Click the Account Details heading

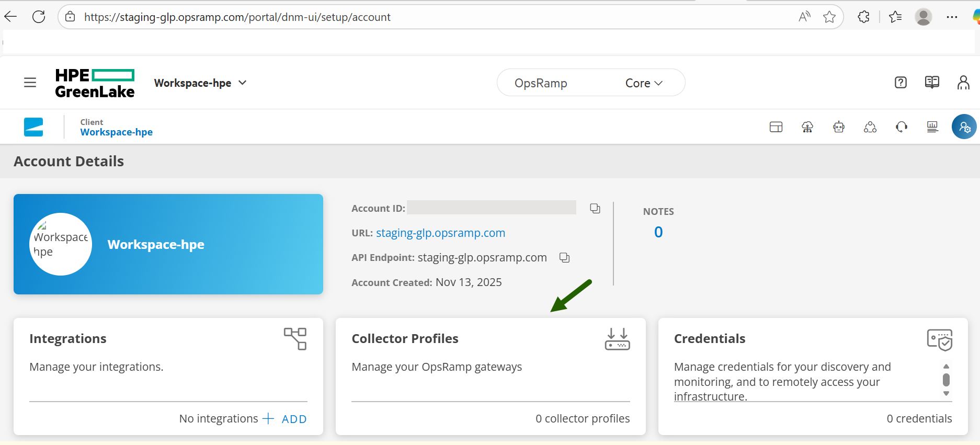[69, 162]
